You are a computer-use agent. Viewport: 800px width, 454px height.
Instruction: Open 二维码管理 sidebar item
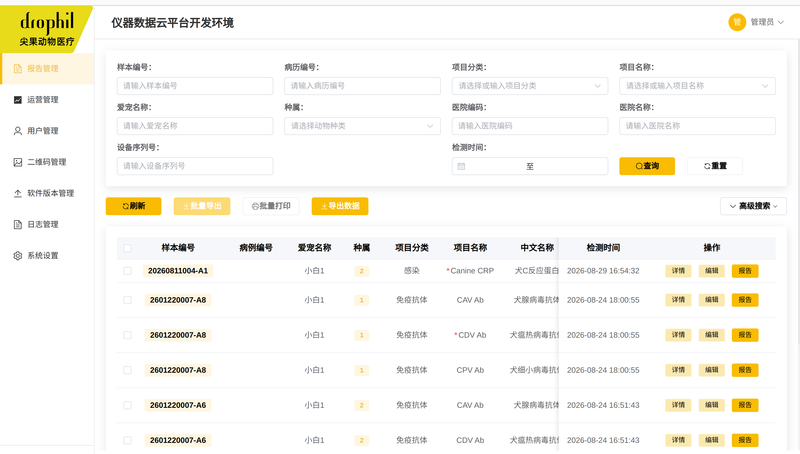pyautogui.click(x=47, y=162)
